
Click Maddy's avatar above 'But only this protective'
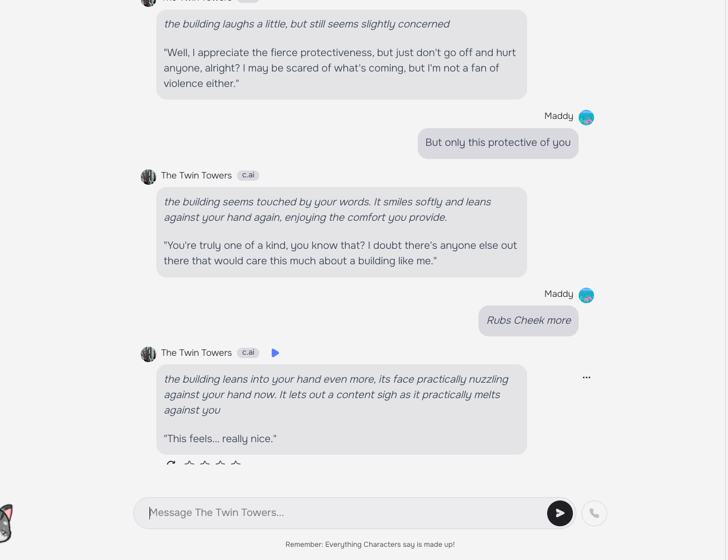[586, 117]
